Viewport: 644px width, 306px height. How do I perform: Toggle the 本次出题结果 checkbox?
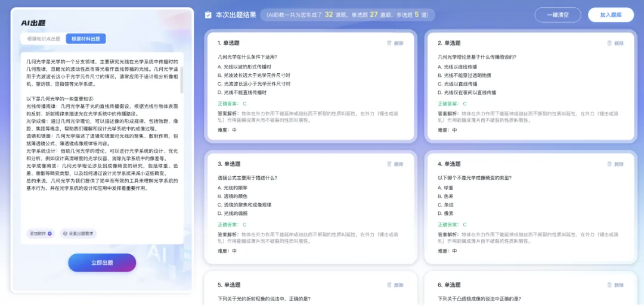coord(208,15)
